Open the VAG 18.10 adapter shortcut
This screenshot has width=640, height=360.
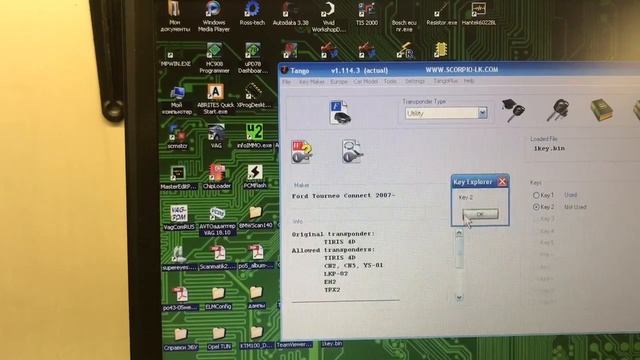[x=217, y=221]
